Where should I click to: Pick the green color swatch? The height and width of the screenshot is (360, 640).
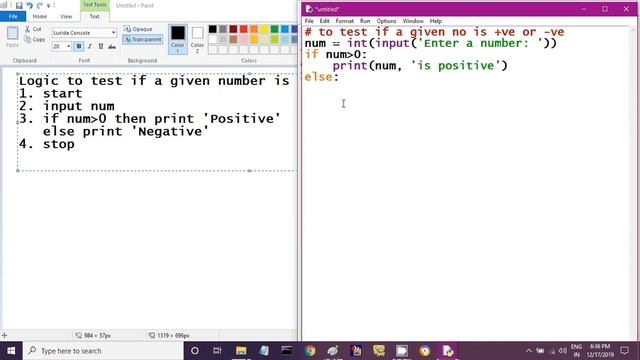pos(274,29)
